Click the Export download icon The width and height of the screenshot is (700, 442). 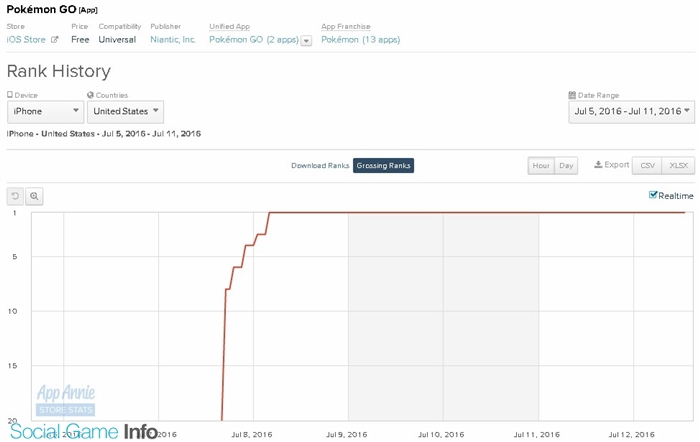(598, 165)
